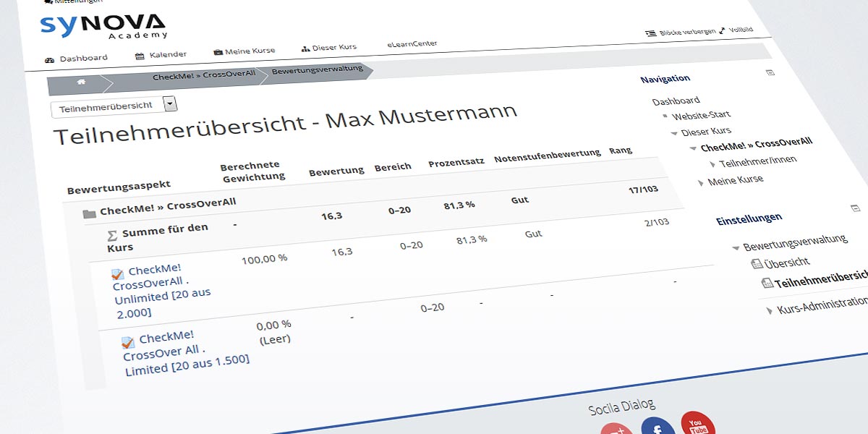868x434 pixels.
Task: Open Bewertungsverwaltung breadcrumb
Action: coord(317,70)
